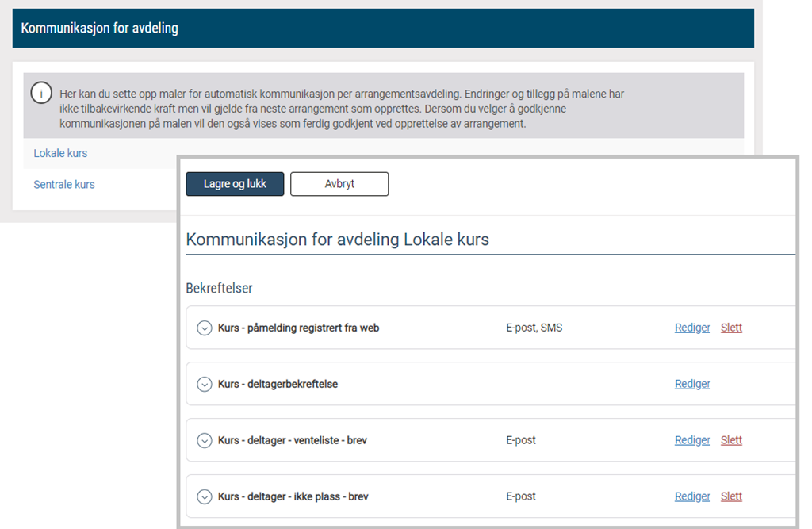Click the 'Kommunikasjon for avdeling' header bar title

click(99, 28)
